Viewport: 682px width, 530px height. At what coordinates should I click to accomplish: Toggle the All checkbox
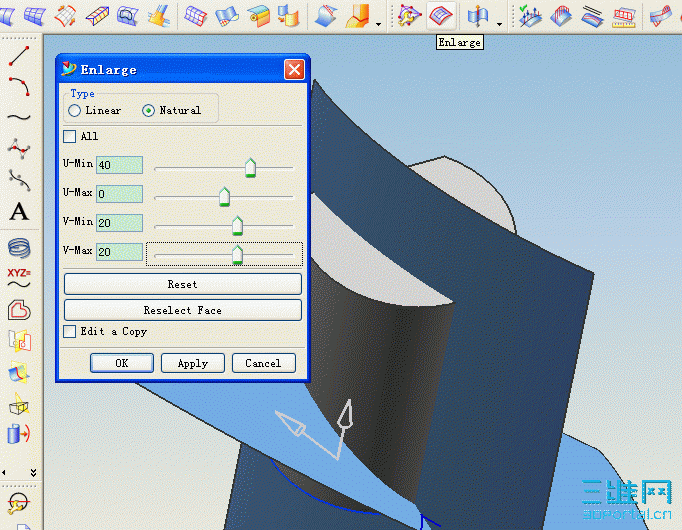coord(70,137)
